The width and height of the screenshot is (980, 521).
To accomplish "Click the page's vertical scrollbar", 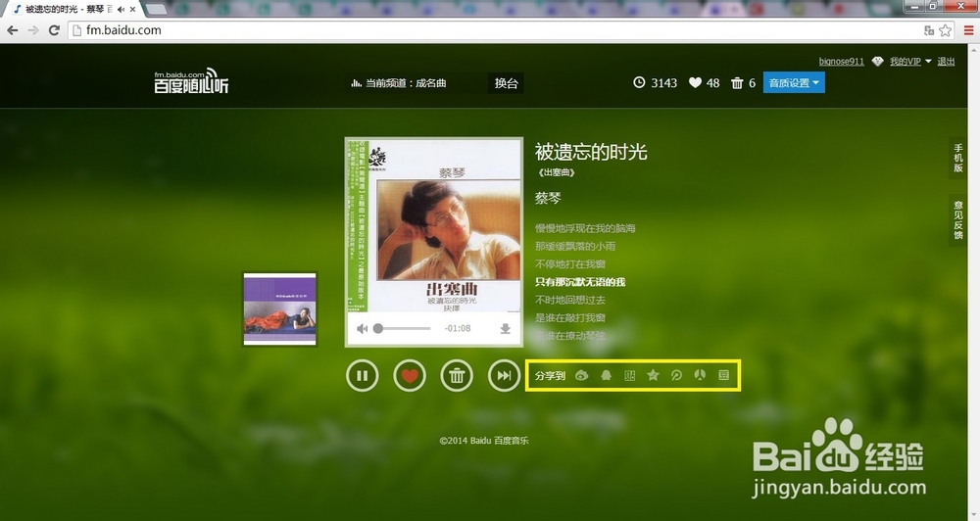I will point(974,282).
